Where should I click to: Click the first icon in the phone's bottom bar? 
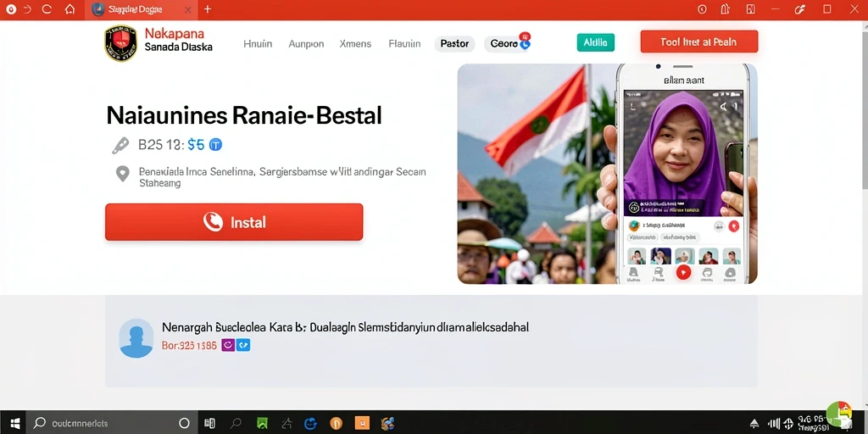coord(634,272)
